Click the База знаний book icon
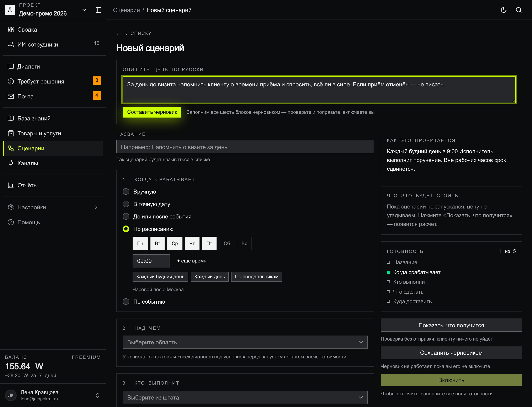 pyautogui.click(x=11, y=118)
